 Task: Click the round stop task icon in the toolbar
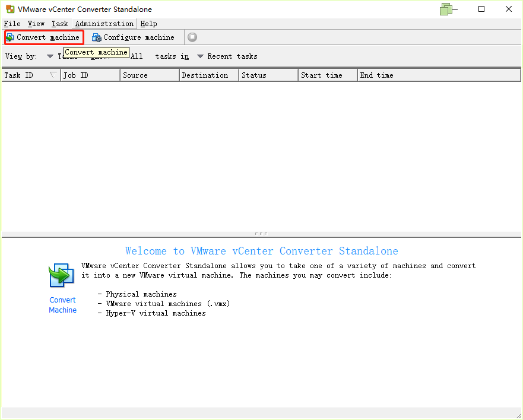tap(192, 37)
